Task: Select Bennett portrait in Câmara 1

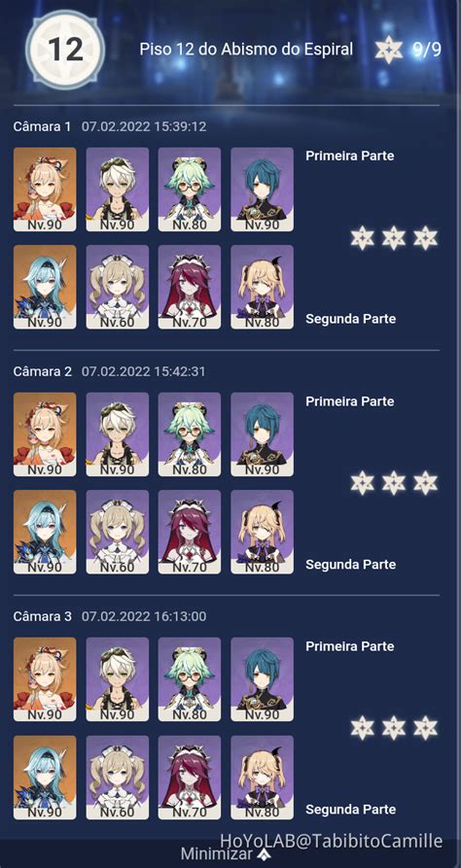Action: pos(118,190)
